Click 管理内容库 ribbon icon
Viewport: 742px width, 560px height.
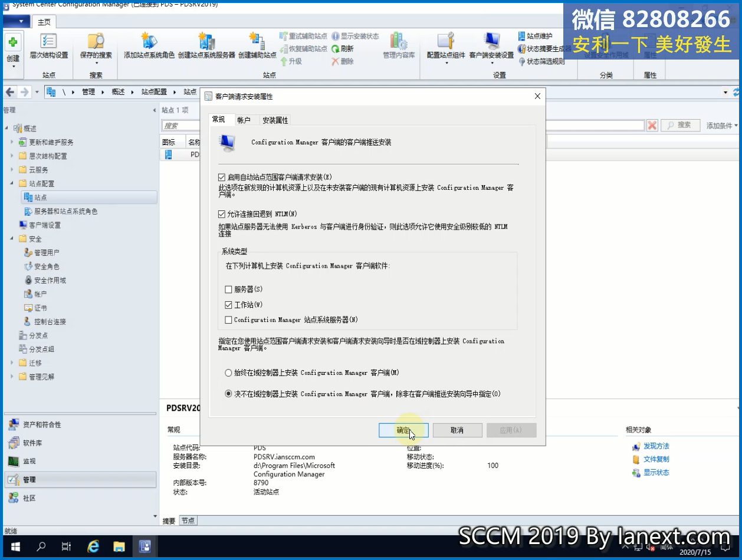tap(399, 47)
